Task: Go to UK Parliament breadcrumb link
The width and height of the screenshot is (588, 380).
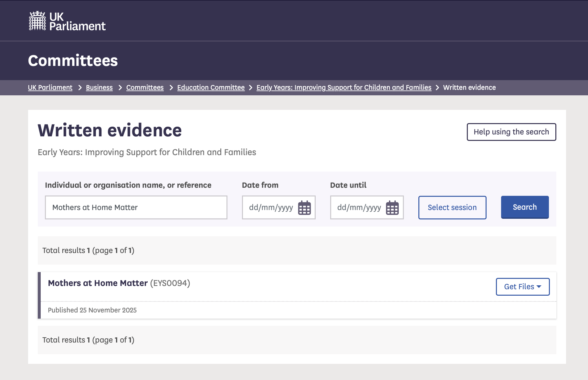Action: coord(50,88)
